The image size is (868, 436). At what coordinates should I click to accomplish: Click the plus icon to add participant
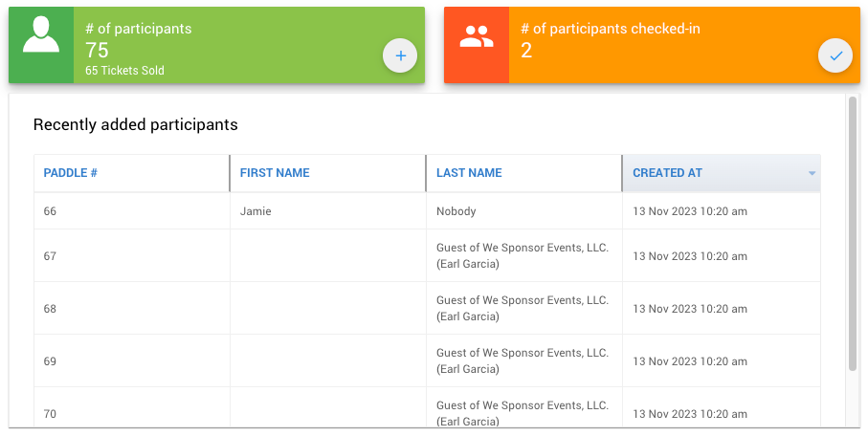tap(400, 56)
